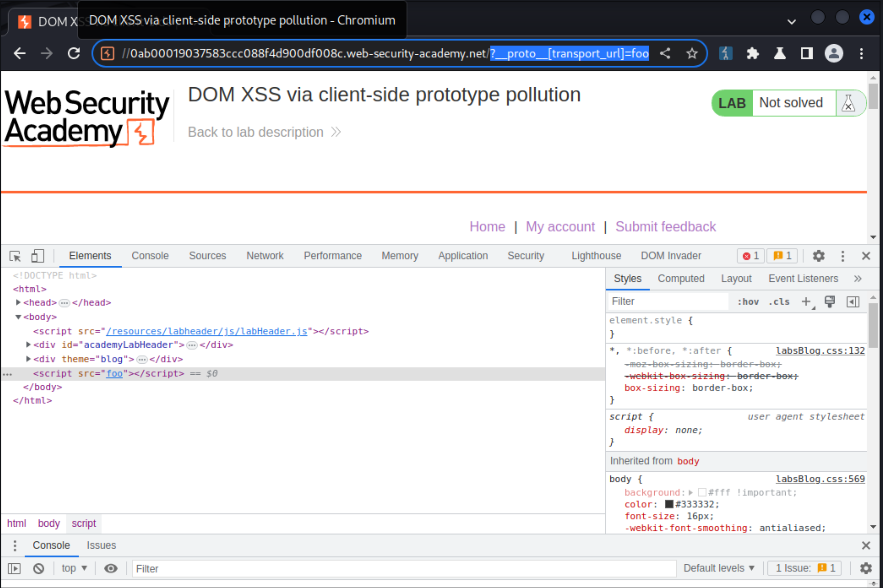
Task: Open DevTools customize three-dot menu
Action: 843,256
